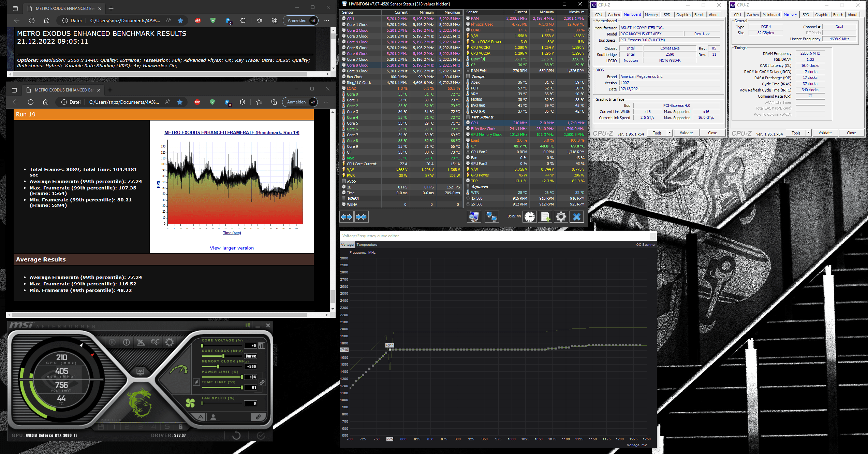Screen dimensions: 868x454
Task: Click Afterburner detach lightning icon
Action: point(196,382)
